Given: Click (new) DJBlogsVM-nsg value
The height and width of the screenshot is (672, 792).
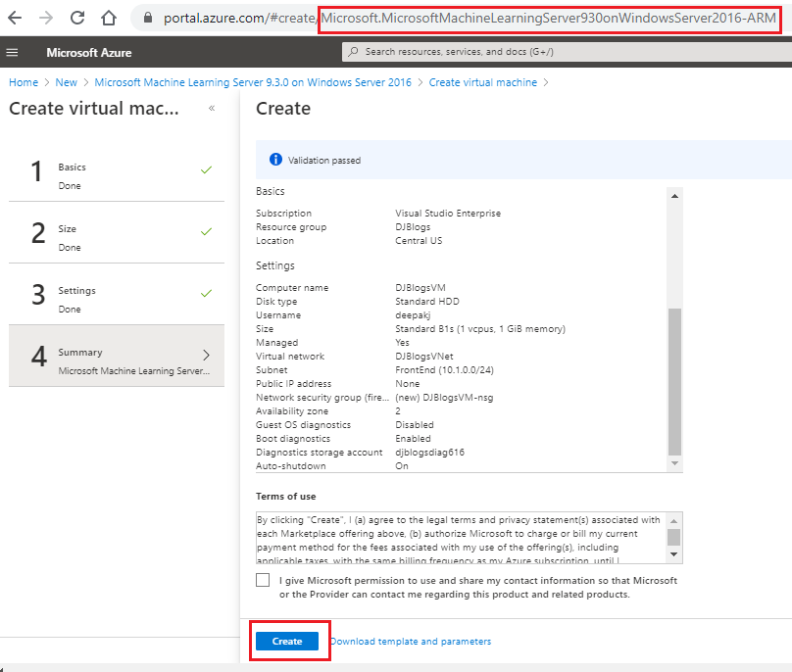Looking at the screenshot, I should click(x=444, y=398).
